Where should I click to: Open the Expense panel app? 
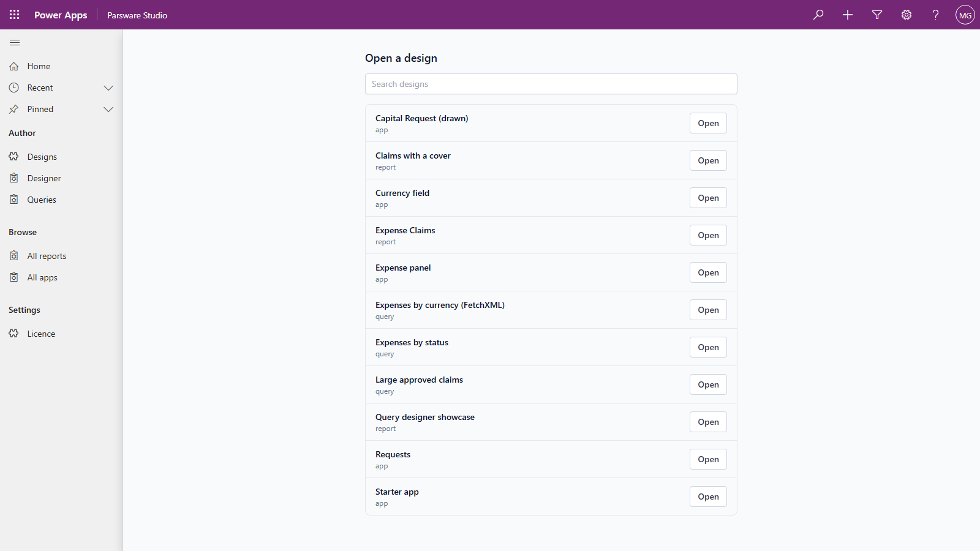click(x=708, y=272)
